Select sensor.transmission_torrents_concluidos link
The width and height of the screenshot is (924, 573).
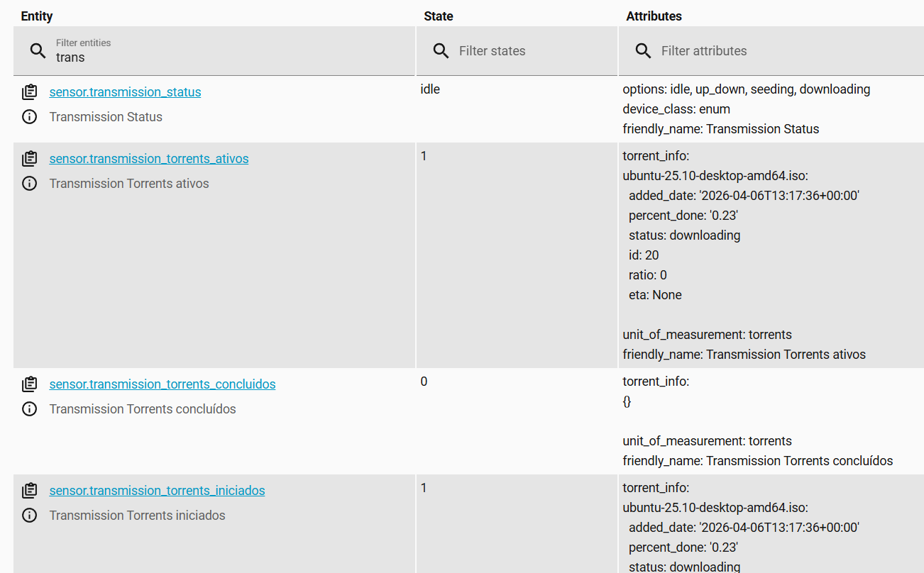point(163,384)
